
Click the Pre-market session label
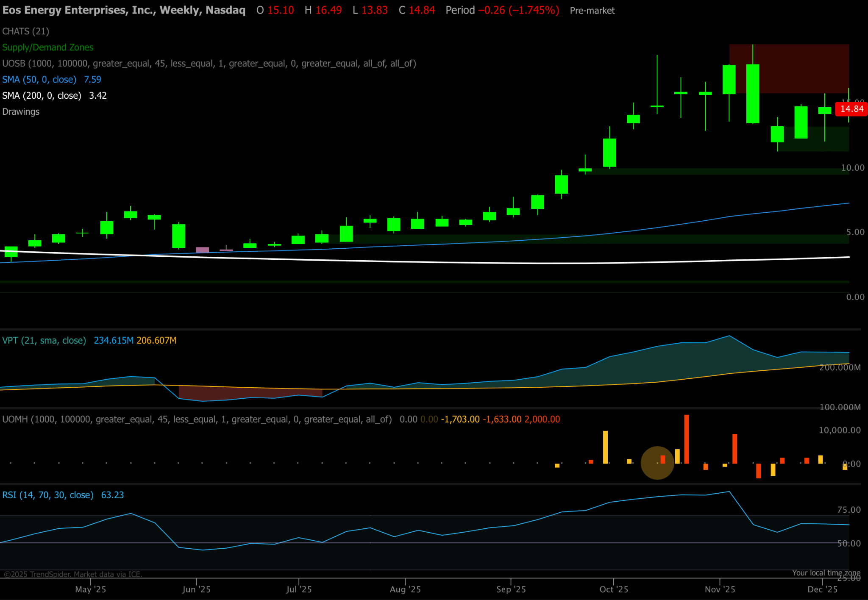pyautogui.click(x=593, y=10)
